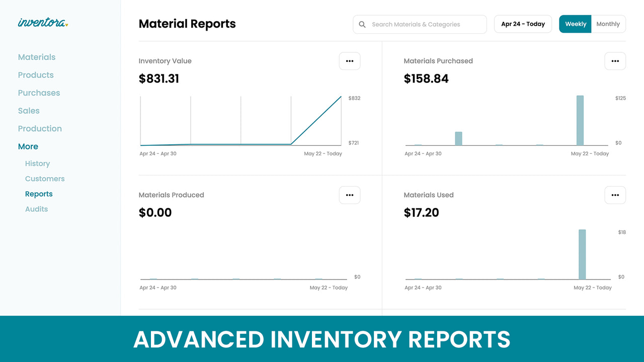This screenshot has width=644, height=362.
Task: Click the yellow caret beside the Inventora logo
Action: 66,25
